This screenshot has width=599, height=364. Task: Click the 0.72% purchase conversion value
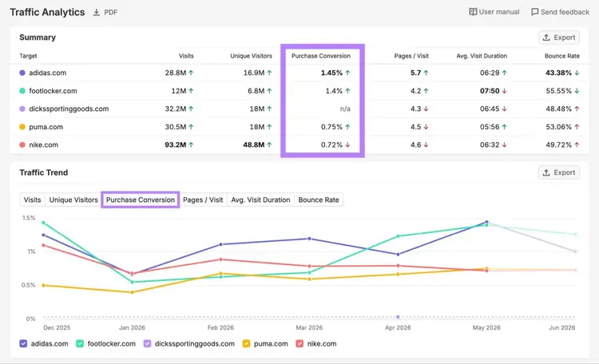pos(331,144)
